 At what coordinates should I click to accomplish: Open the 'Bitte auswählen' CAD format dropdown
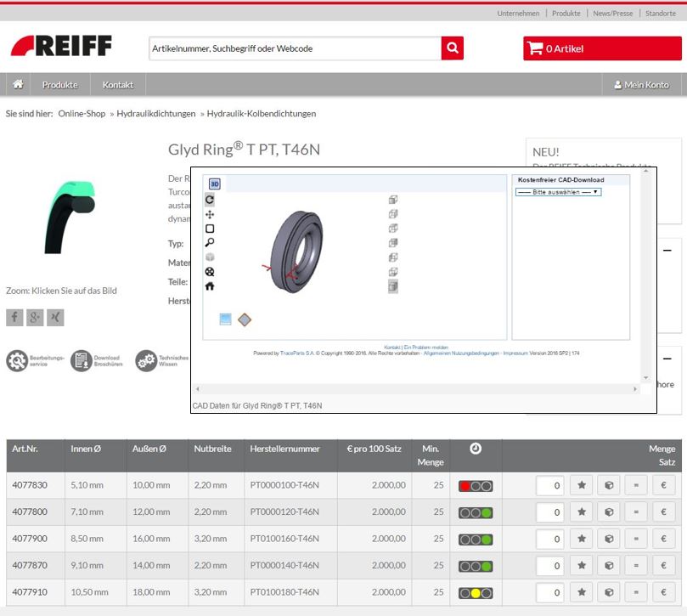(558, 192)
